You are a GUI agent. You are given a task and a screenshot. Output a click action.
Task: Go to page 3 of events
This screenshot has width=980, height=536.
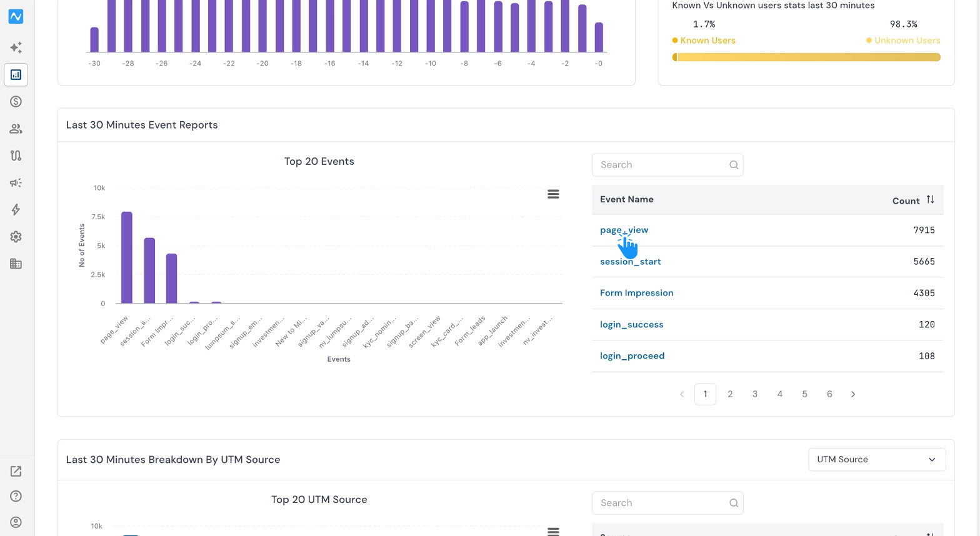[x=755, y=394]
